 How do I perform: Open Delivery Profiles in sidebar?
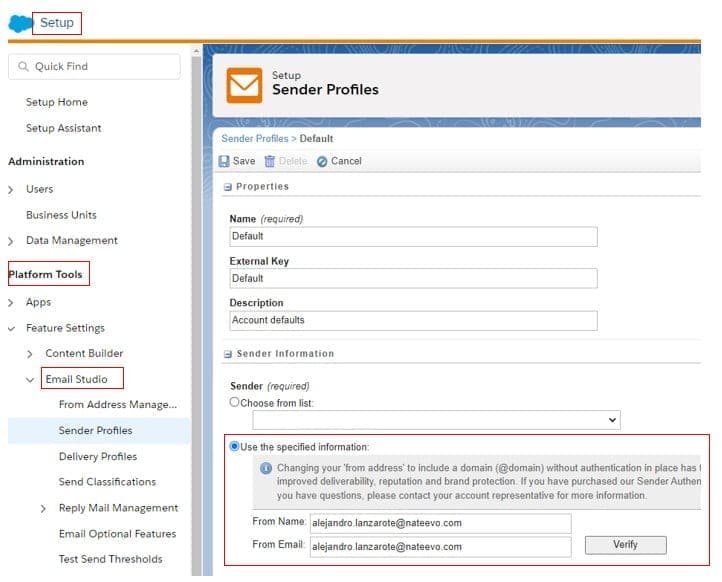click(x=97, y=457)
